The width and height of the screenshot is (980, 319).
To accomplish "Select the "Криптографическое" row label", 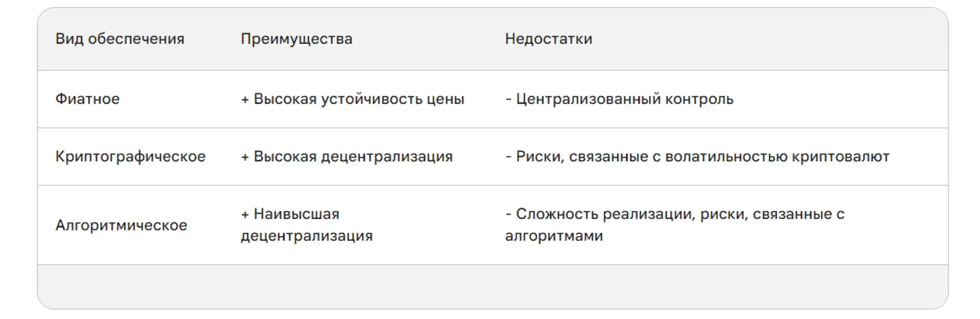I will tap(130, 157).
